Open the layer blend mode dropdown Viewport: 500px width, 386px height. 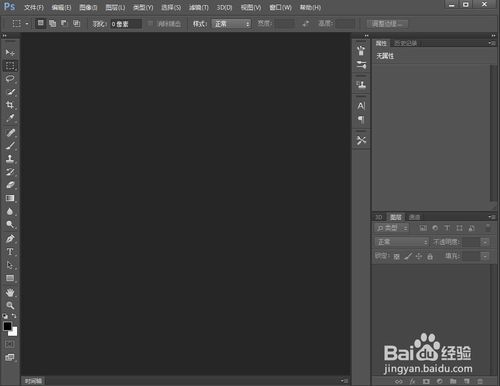pyautogui.click(x=402, y=242)
